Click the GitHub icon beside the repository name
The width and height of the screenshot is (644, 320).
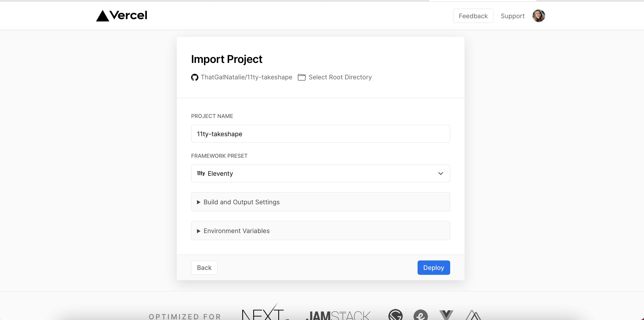(195, 78)
